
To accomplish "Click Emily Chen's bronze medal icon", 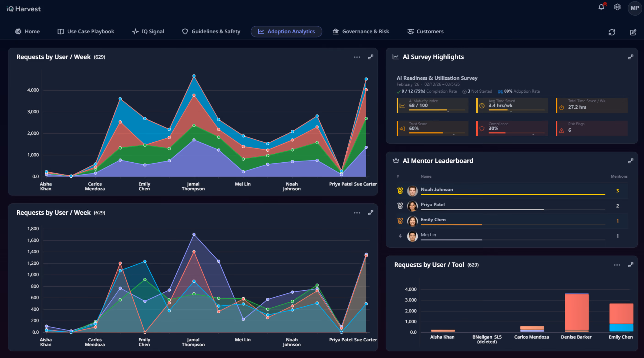I will (x=400, y=221).
